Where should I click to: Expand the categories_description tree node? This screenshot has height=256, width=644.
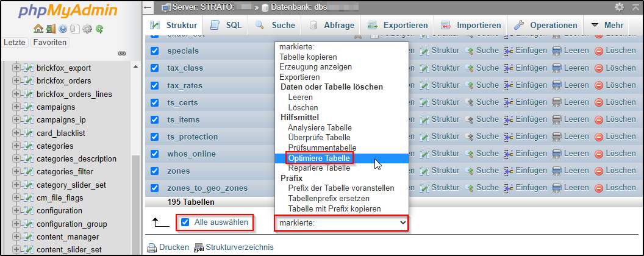tap(16, 158)
